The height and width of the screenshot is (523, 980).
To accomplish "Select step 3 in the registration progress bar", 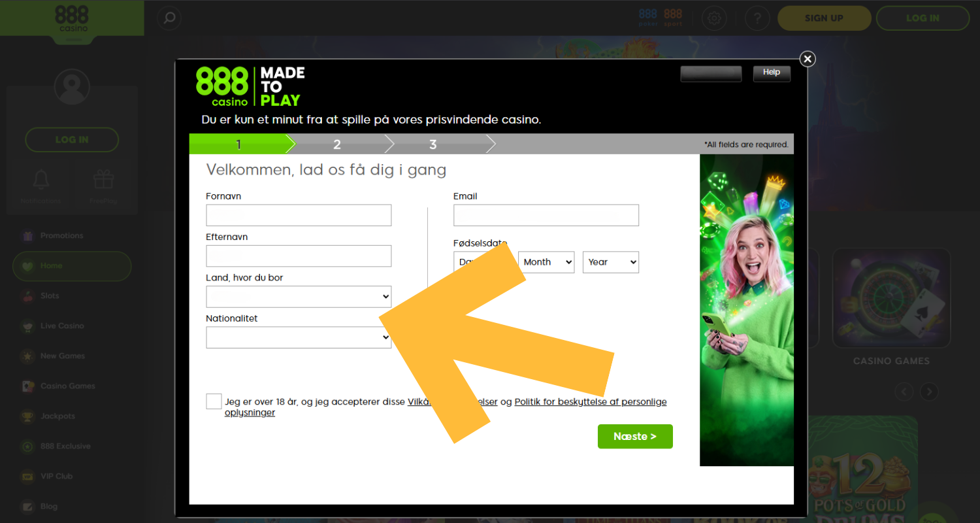I will coord(433,144).
